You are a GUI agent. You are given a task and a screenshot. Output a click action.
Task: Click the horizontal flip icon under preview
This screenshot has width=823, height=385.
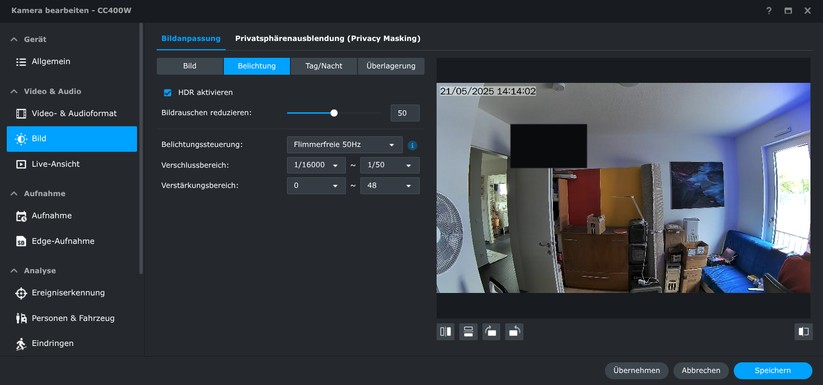445,331
